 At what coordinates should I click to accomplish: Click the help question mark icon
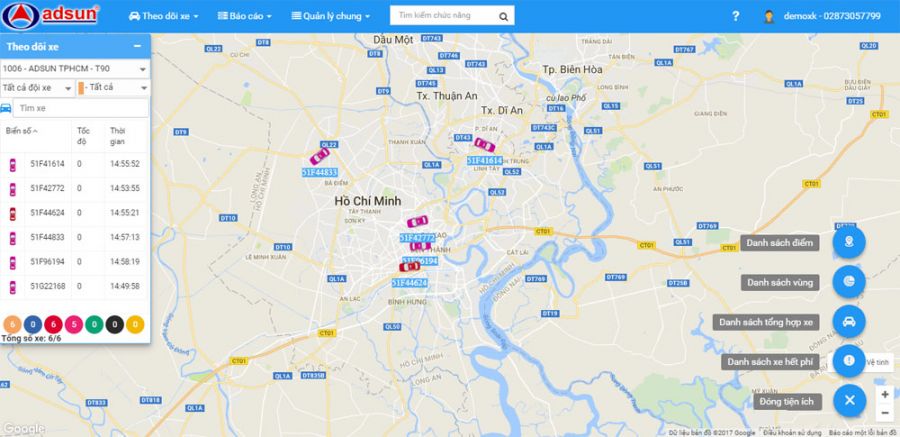click(736, 16)
